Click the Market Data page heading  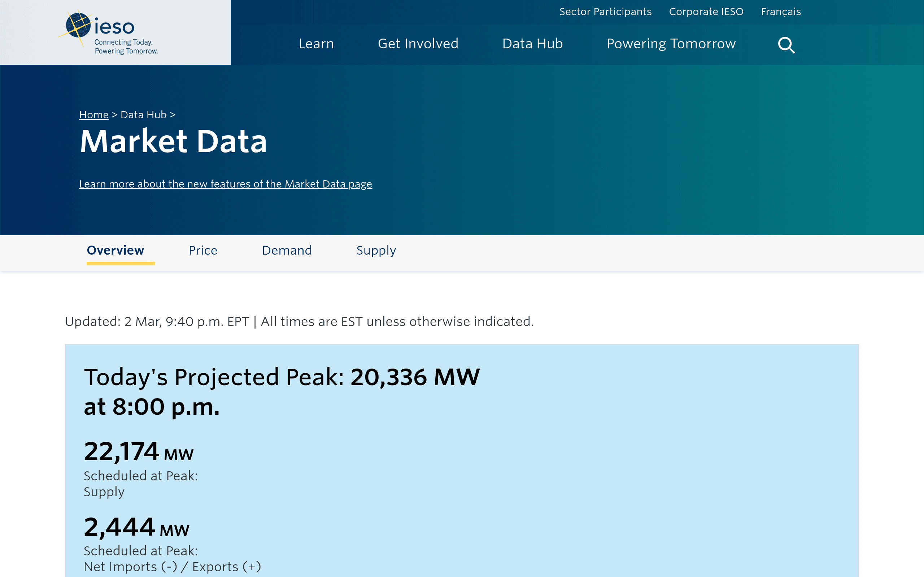point(173,141)
